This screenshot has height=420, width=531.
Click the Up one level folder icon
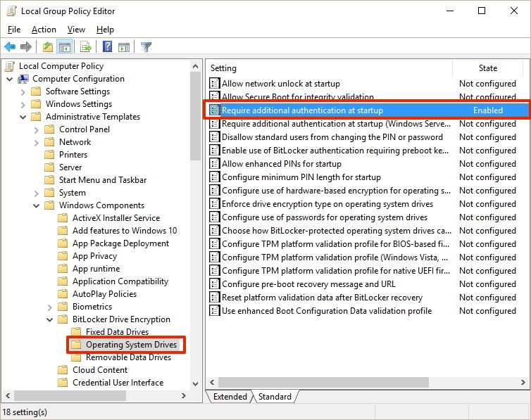[x=47, y=47]
